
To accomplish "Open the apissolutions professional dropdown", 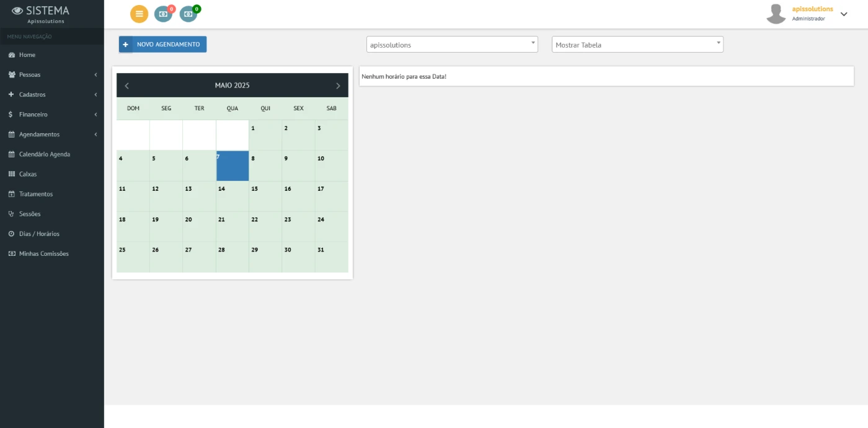I will (x=451, y=45).
